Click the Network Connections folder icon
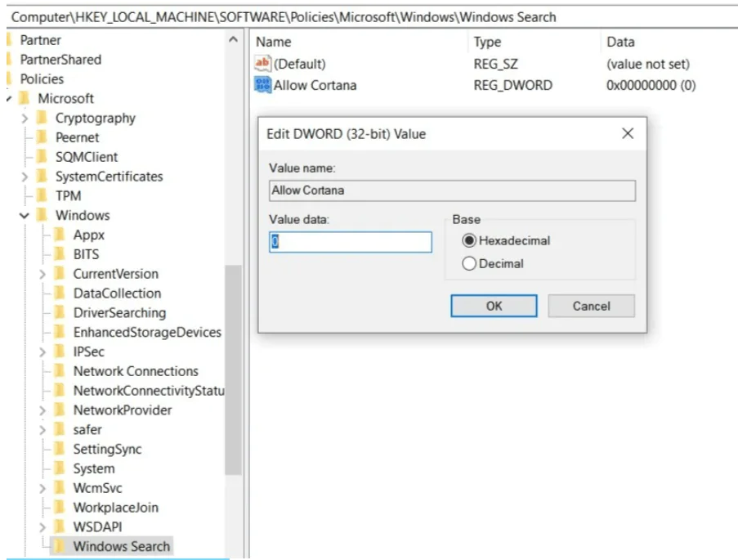738x560 pixels. point(60,370)
